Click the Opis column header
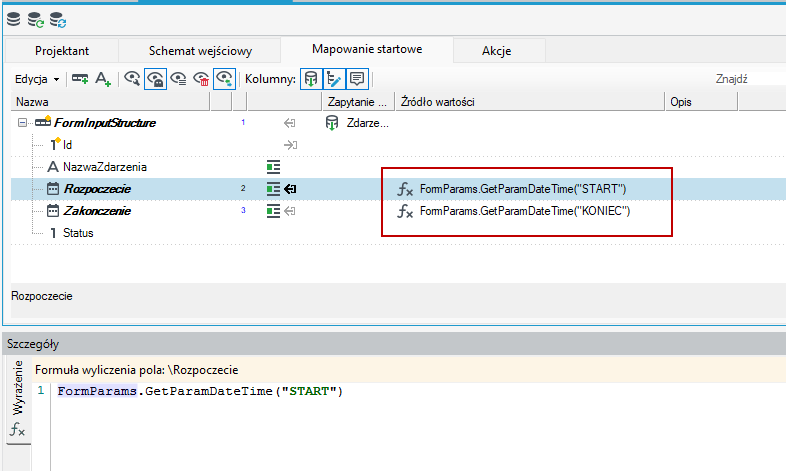Viewport: 786px width, 471px height. [701, 102]
